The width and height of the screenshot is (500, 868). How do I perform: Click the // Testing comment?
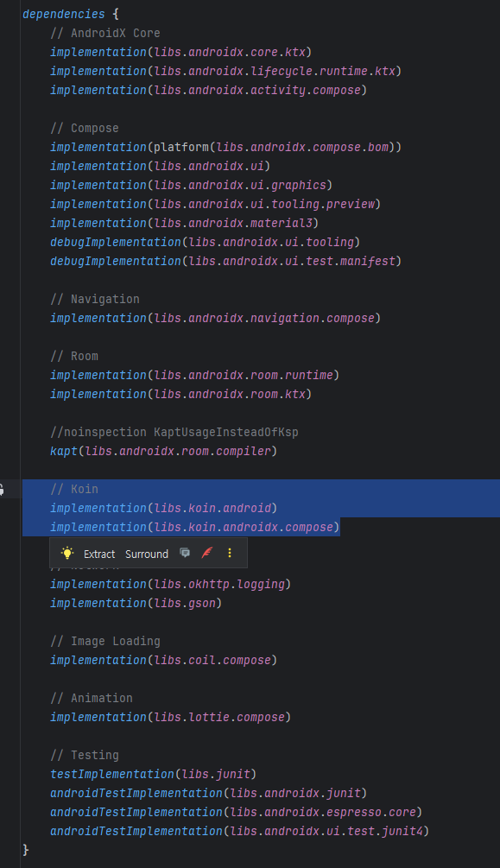click(86, 755)
